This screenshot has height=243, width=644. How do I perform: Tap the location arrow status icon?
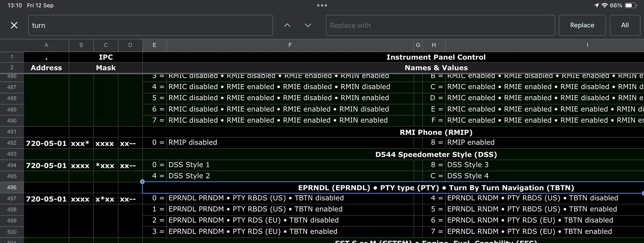coord(597,5)
